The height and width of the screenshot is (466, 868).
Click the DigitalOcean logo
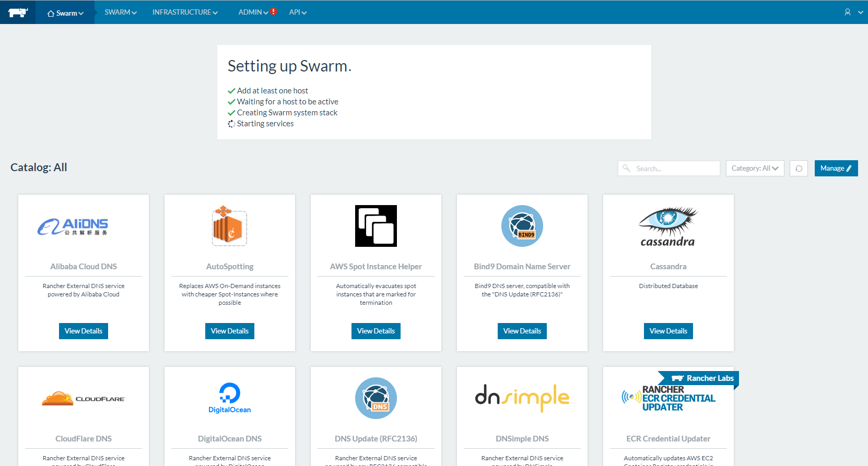[x=229, y=398]
